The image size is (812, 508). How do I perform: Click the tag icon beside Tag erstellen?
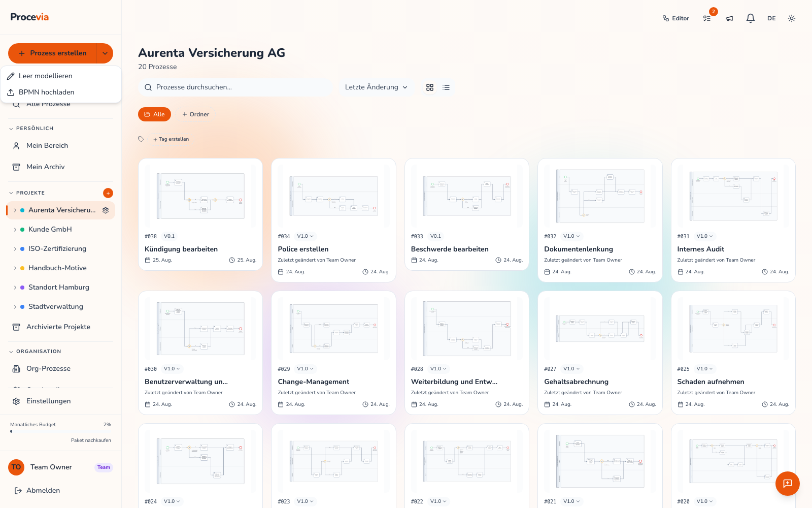tap(141, 139)
